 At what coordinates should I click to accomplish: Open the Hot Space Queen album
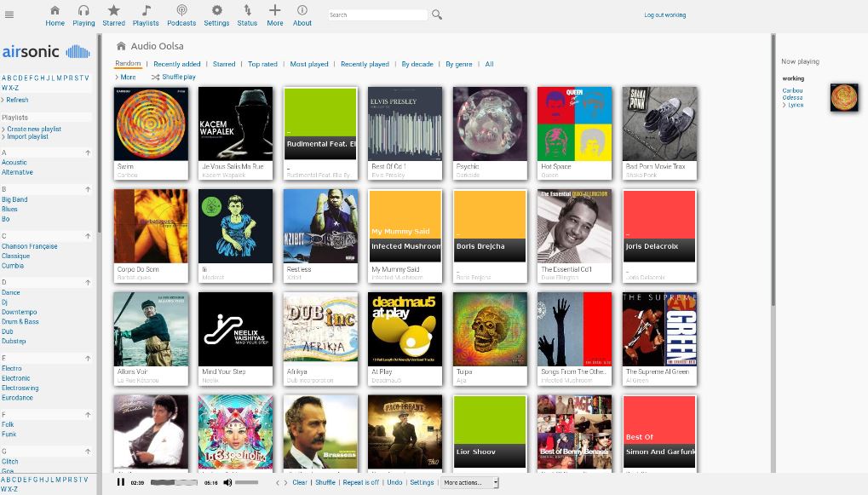click(574, 124)
